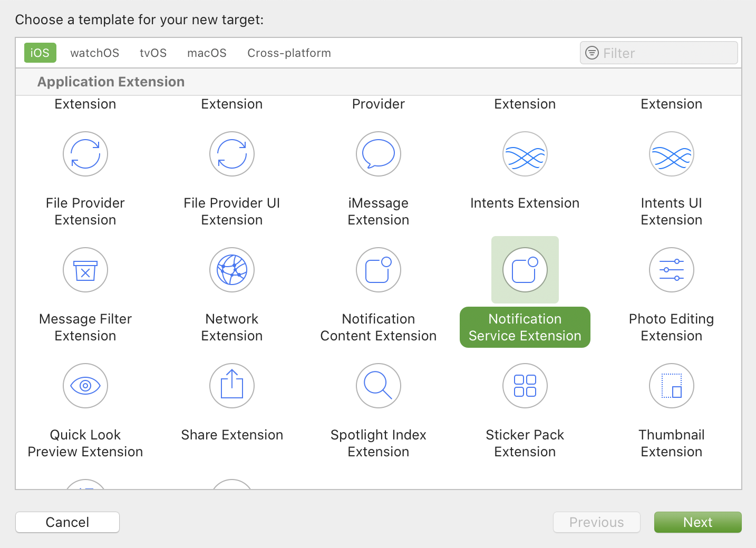Switch to the watchOS tab
Screen dimensions: 756x548
(x=95, y=53)
